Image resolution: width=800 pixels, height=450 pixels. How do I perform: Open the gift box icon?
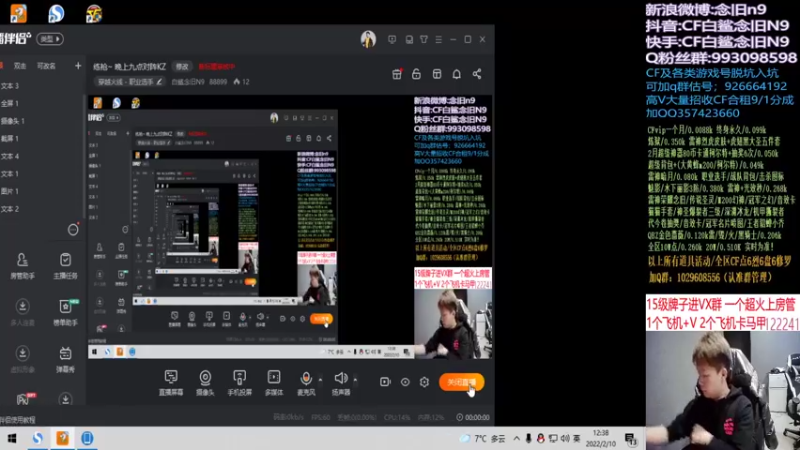[x=397, y=74]
